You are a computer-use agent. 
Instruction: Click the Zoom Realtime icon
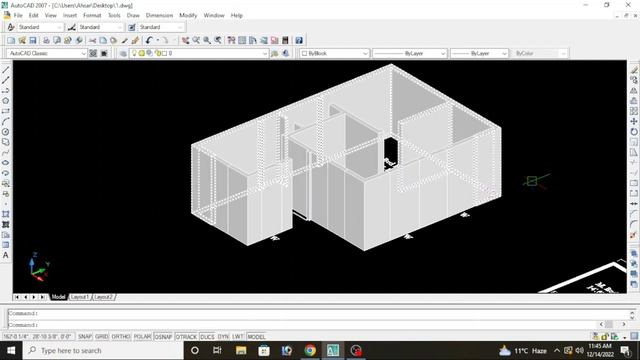(196, 40)
